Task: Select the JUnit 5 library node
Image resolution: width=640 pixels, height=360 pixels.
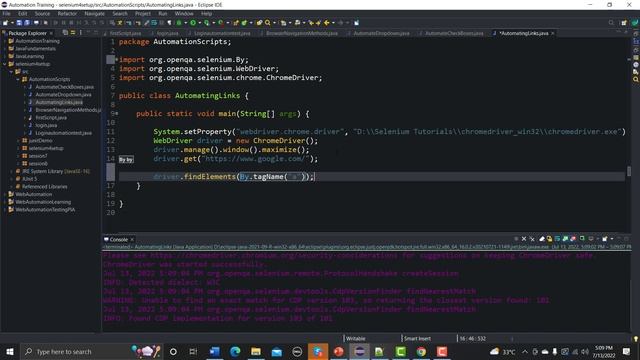Action: [29, 179]
